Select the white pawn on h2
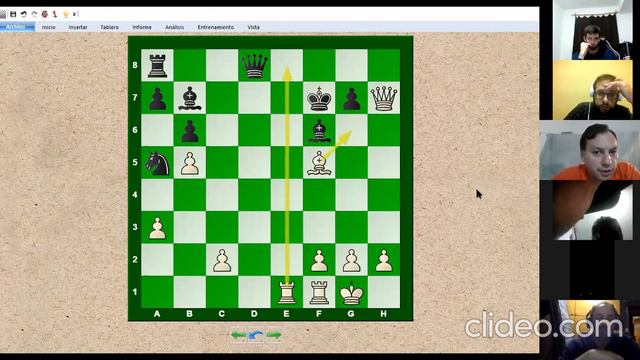 [x=384, y=260]
